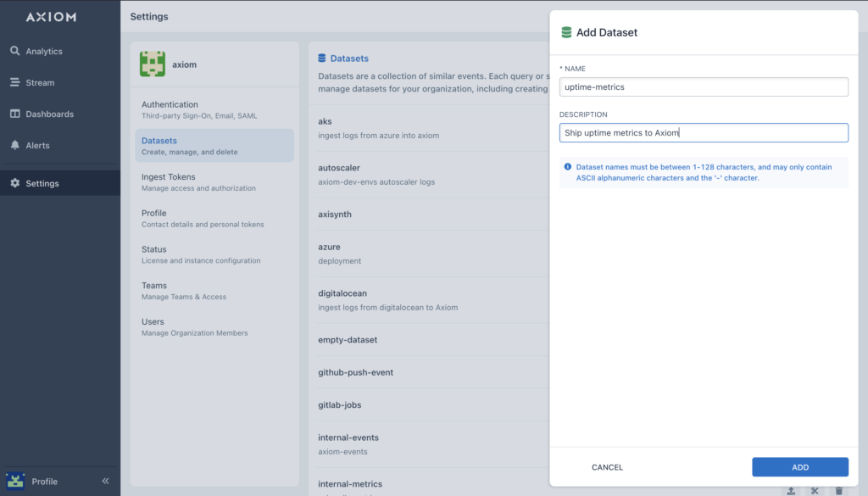Select the Datasets settings section
This screenshot has width=868, height=496.
click(x=214, y=146)
